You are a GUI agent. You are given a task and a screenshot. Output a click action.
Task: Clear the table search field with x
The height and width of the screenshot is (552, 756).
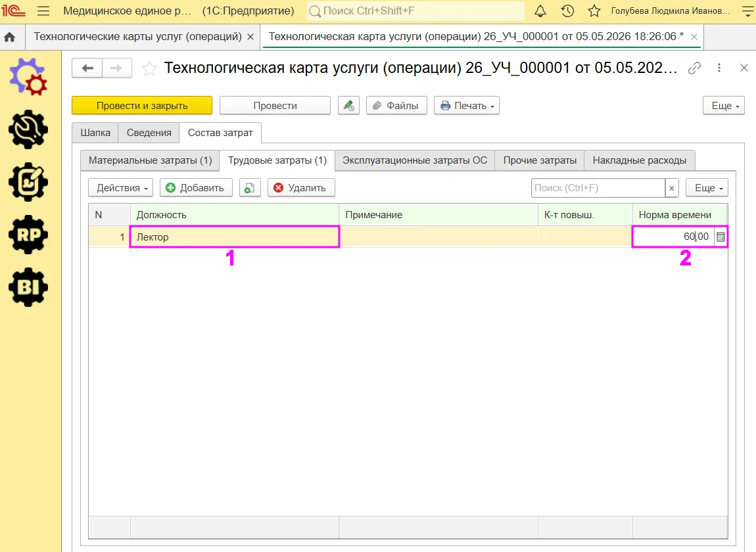672,188
